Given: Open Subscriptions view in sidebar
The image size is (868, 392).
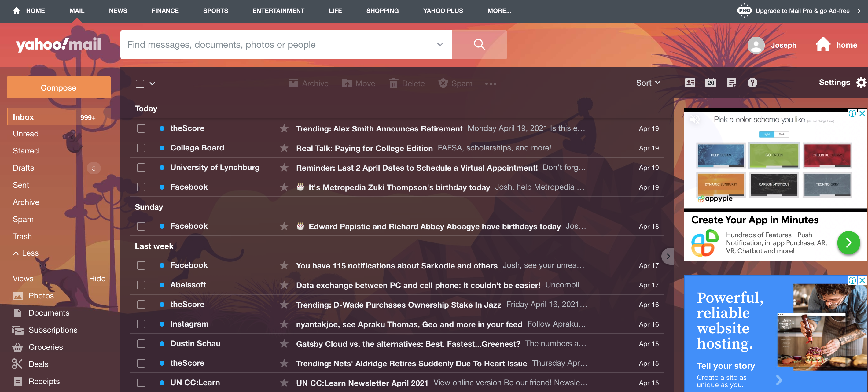Looking at the screenshot, I should [x=45, y=330].
